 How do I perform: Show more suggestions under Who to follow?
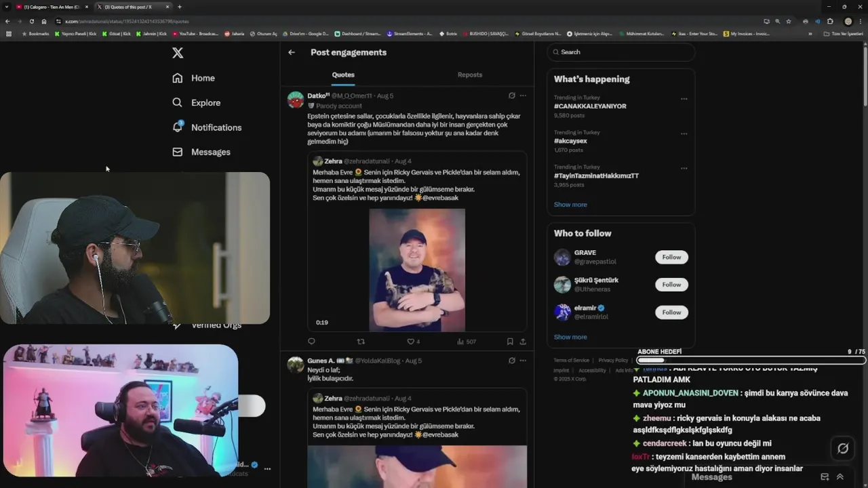[x=570, y=337]
